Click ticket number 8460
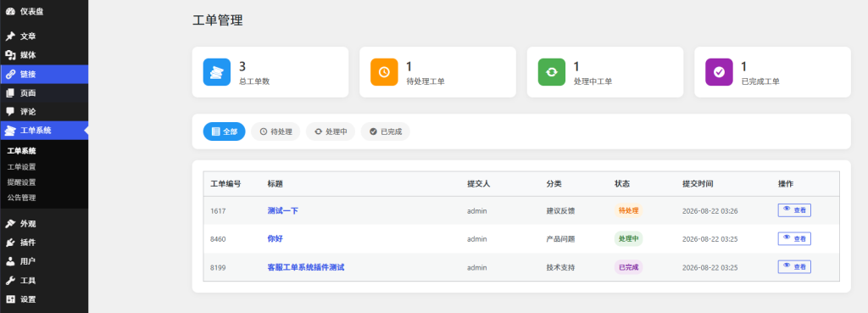This screenshot has height=313, width=868. [x=218, y=238]
